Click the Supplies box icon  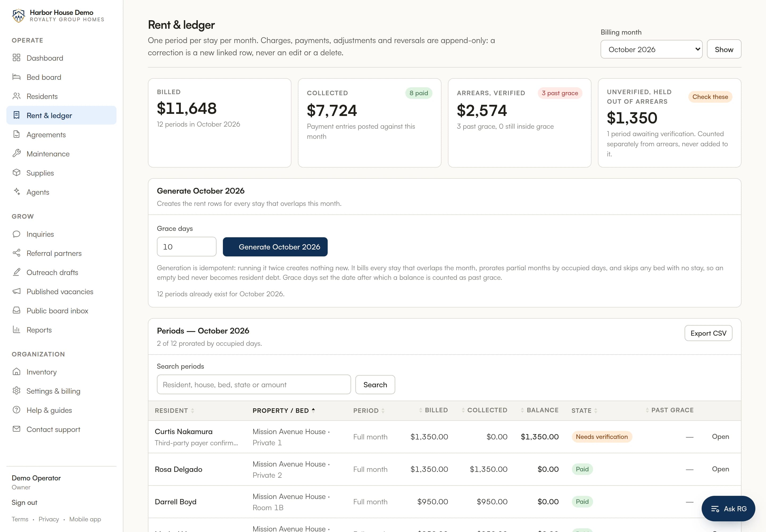(16, 173)
